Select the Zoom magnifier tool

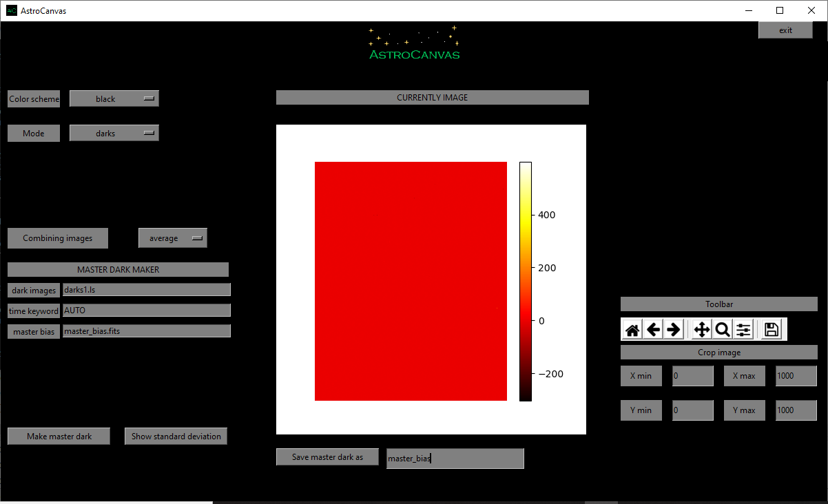point(723,330)
